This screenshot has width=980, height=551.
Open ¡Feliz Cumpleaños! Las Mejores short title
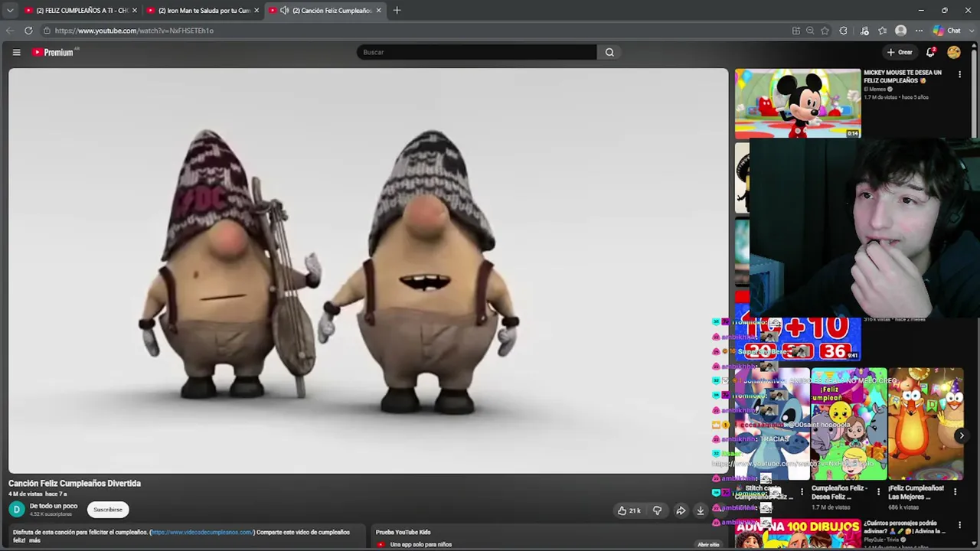point(916,492)
